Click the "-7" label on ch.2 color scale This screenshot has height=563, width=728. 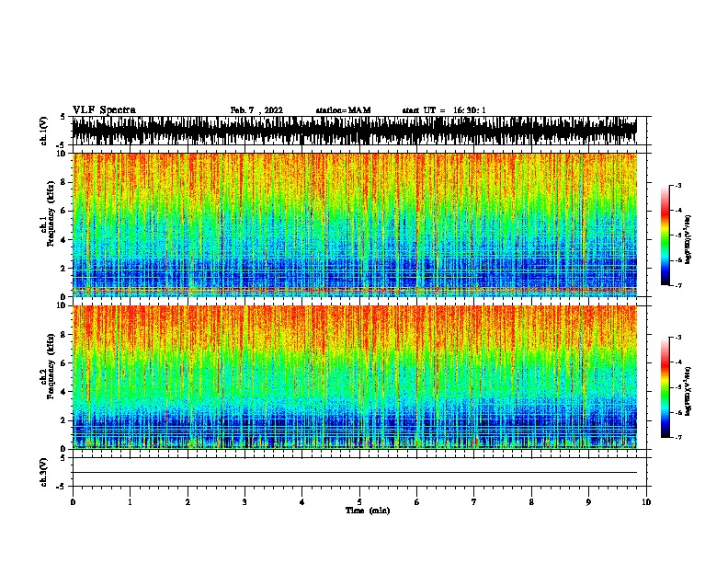pyautogui.click(x=677, y=437)
